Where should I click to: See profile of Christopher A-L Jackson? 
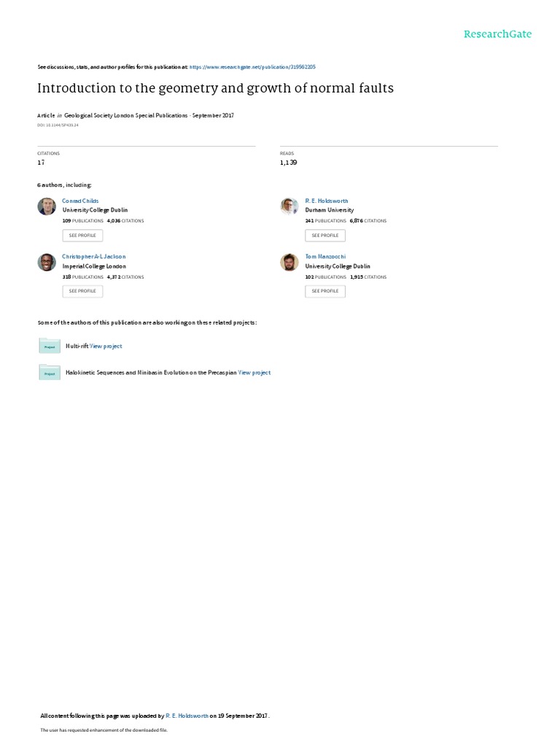(82, 291)
